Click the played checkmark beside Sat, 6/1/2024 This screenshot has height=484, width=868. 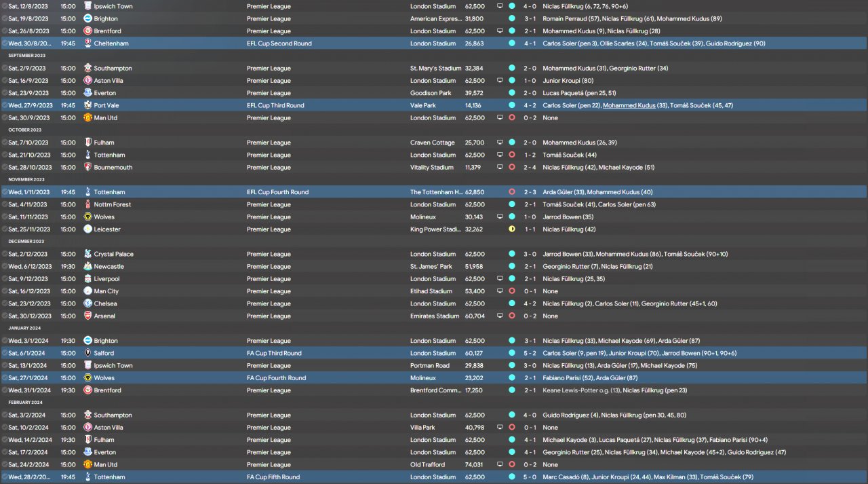click(5, 353)
